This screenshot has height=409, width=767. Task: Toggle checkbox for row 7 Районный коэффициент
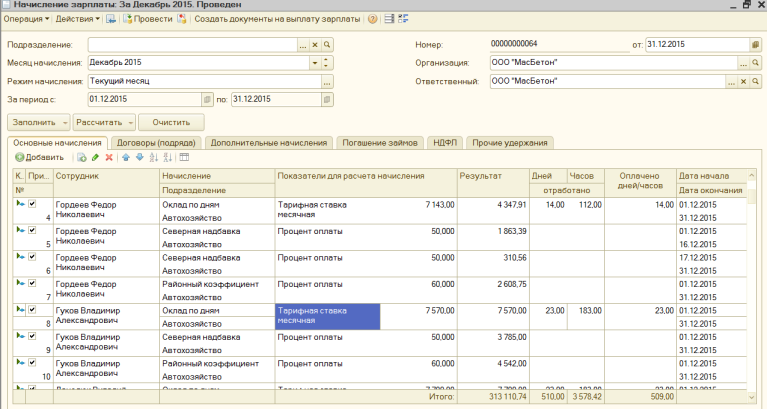coord(32,283)
